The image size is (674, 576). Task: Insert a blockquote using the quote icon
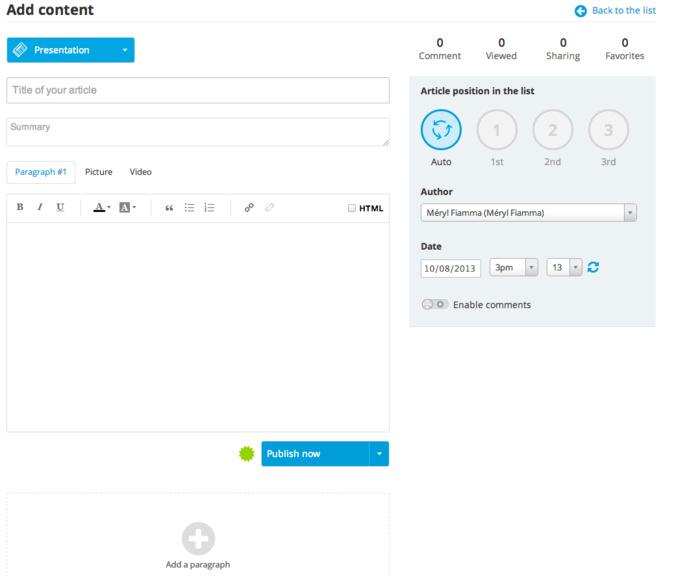169,208
